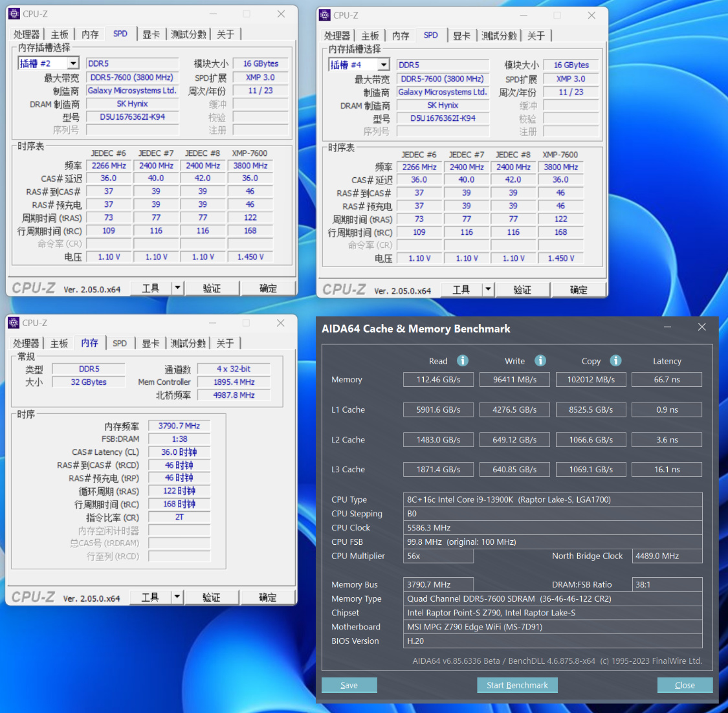Click the Memory Read result field
Image resolution: width=728 pixels, height=713 pixels.
(x=438, y=379)
